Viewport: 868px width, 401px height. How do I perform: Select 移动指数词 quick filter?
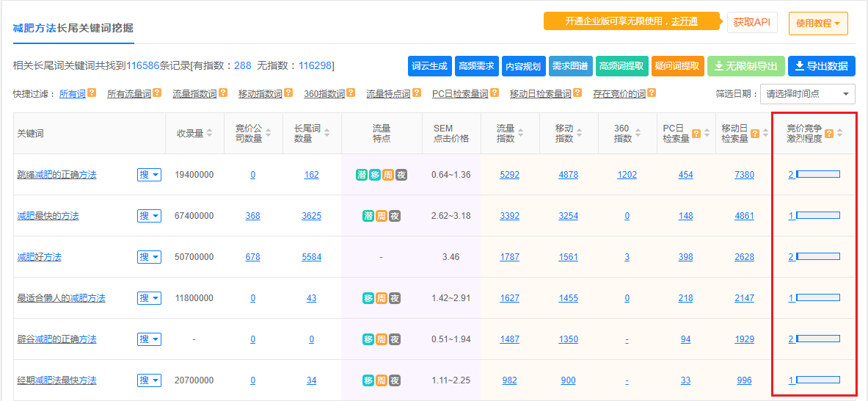click(x=260, y=94)
